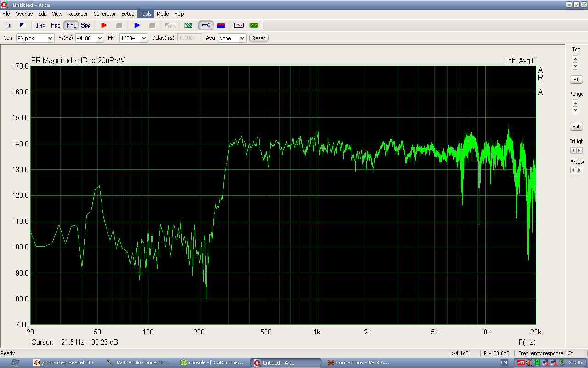Image resolution: width=588 pixels, height=368 pixels.
Task: Click the red and blue spectrum icon
Action: 221,25
